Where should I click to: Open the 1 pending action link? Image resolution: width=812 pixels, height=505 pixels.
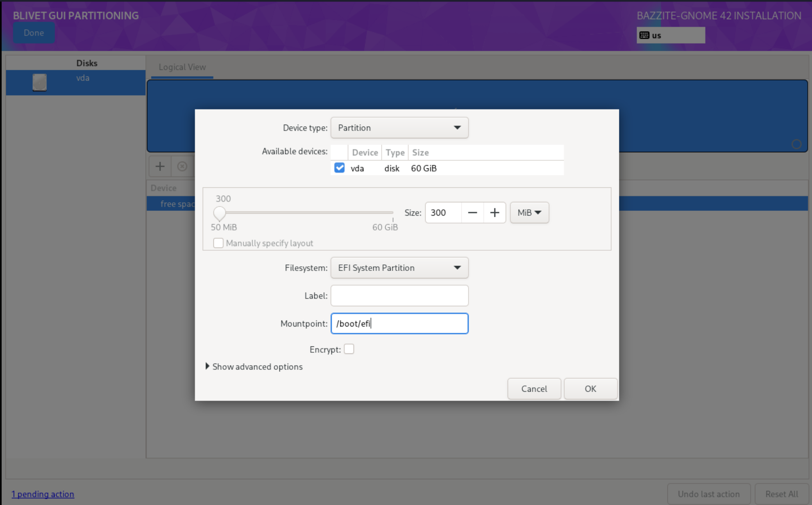43,494
